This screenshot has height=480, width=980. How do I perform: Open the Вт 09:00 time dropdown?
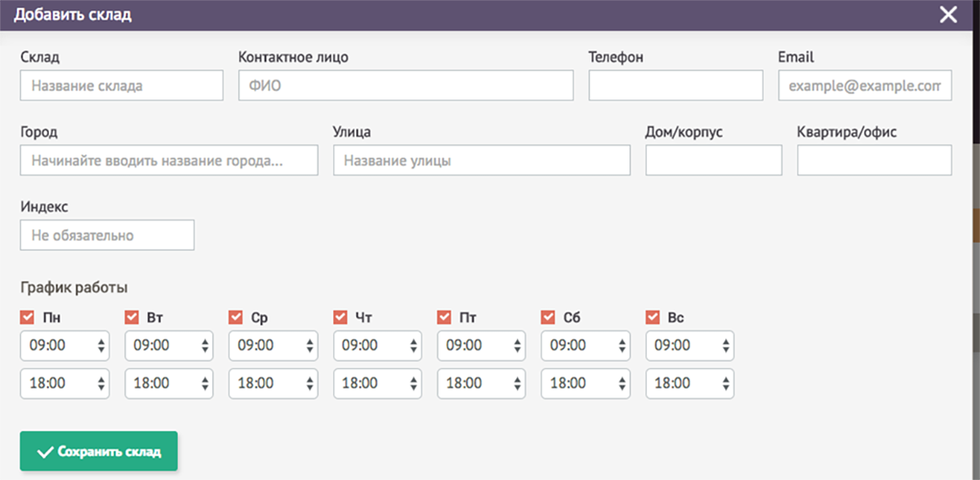pos(168,345)
